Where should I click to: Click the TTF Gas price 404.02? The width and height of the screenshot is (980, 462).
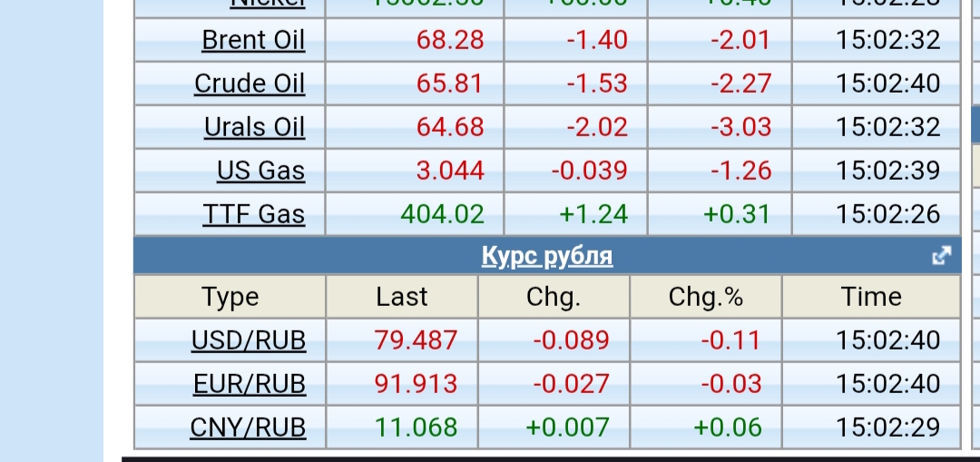442,214
